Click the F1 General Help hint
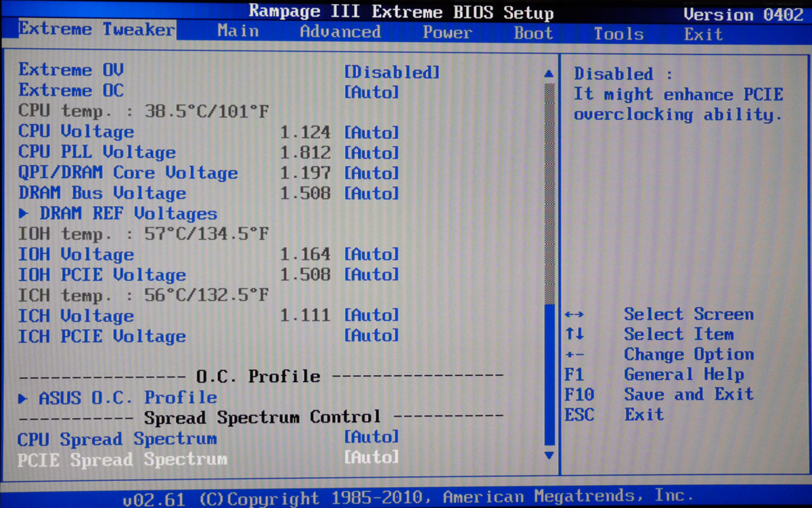 tap(654, 375)
